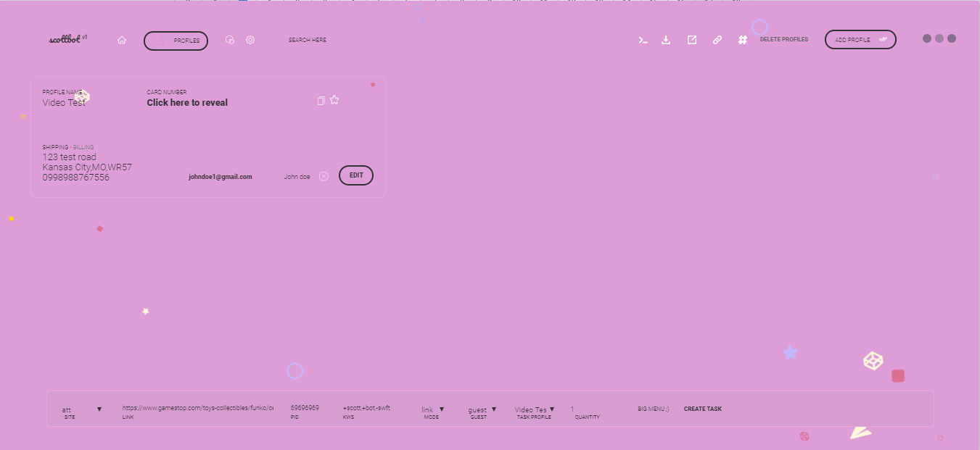Open the Task Profile dropdown
The height and width of the screenshot is (450, 980).
551,409
